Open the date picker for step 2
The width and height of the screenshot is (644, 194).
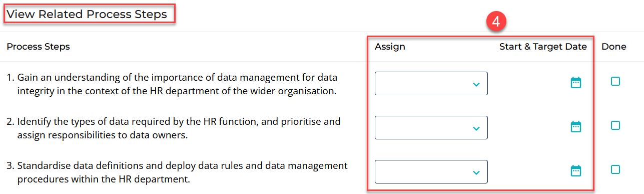576,127
